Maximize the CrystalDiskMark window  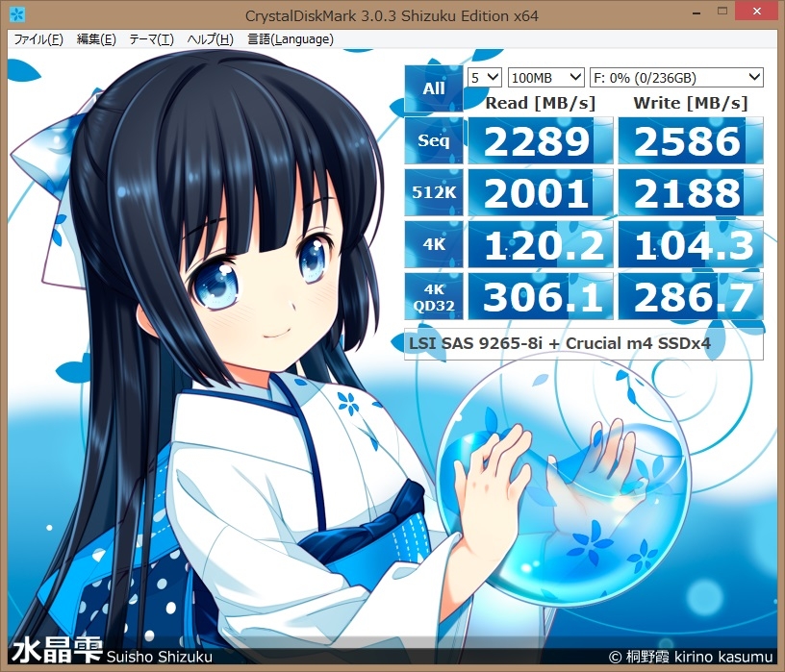[722, 11]
